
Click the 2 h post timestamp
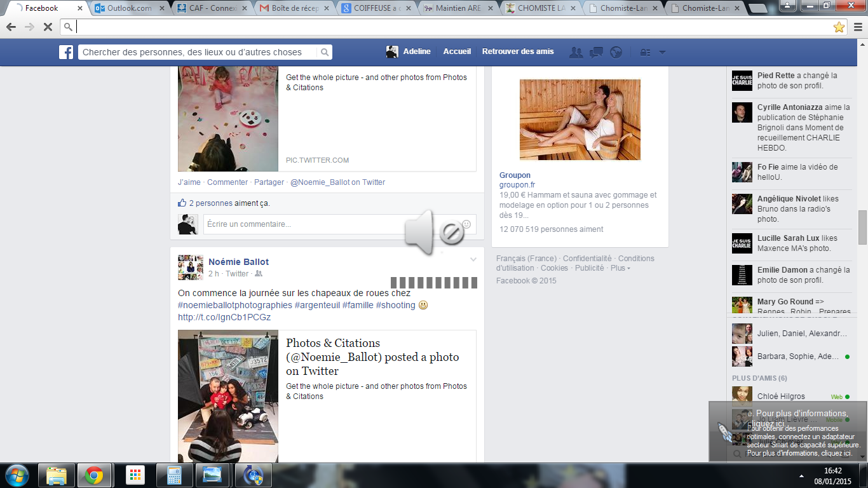tap(214, 274)
